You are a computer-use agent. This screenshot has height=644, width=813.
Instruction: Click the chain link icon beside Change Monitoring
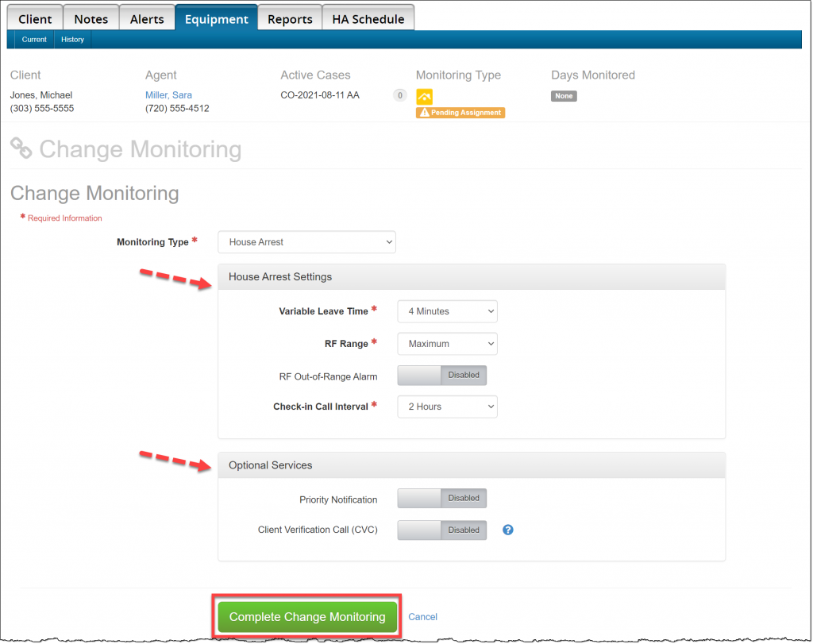21,148
